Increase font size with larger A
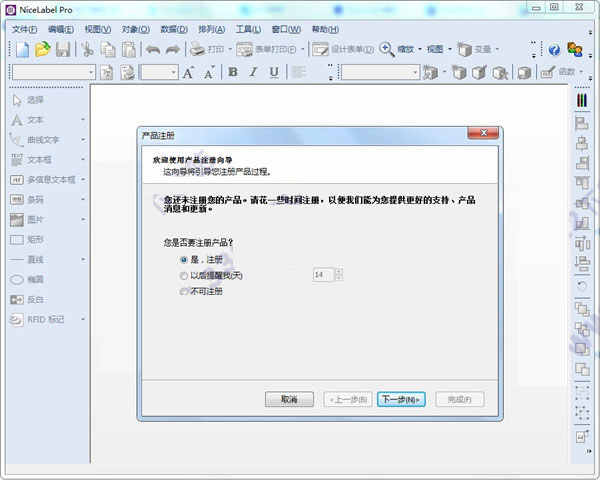Screen dimensions: 600x480 (x=188, y=72)
